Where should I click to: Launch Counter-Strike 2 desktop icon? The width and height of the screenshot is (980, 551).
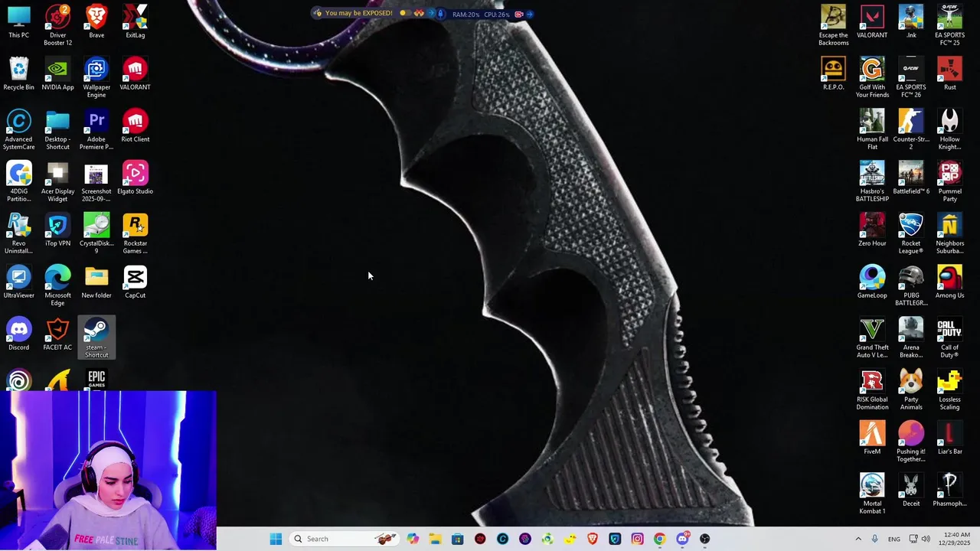coord(910,129)
